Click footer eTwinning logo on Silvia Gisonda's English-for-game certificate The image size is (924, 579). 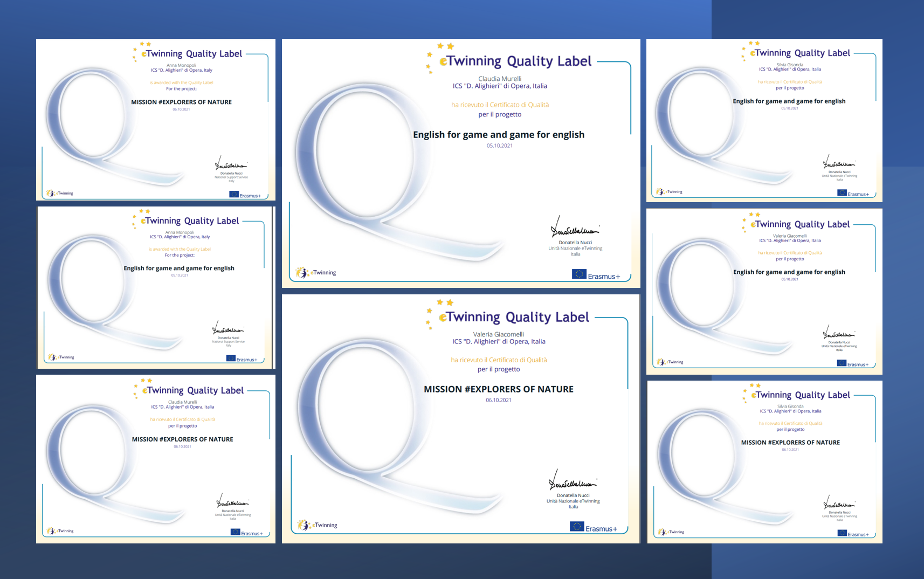(669, 191)
